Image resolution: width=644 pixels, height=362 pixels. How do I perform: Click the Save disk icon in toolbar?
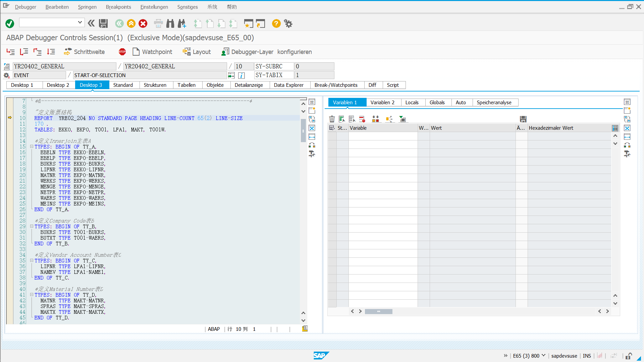click(103, 23)
